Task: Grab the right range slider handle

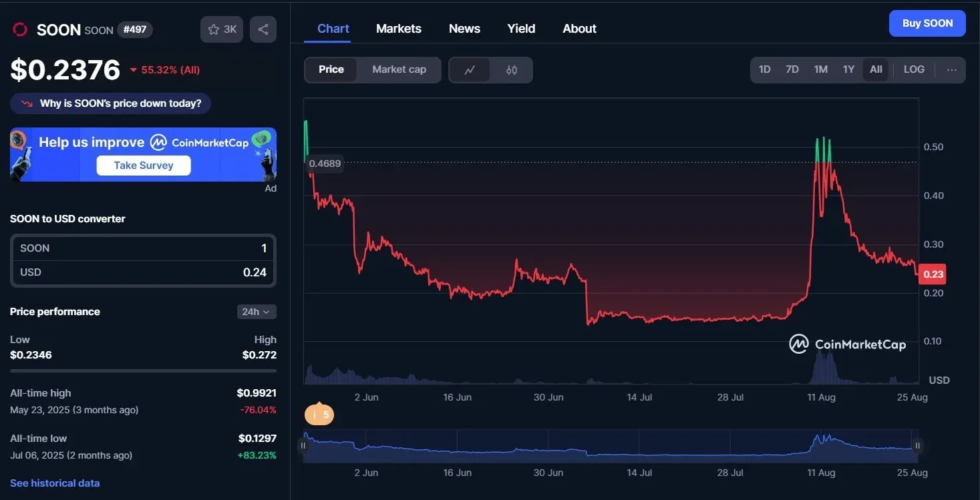Action: click(x=918, y=445)
